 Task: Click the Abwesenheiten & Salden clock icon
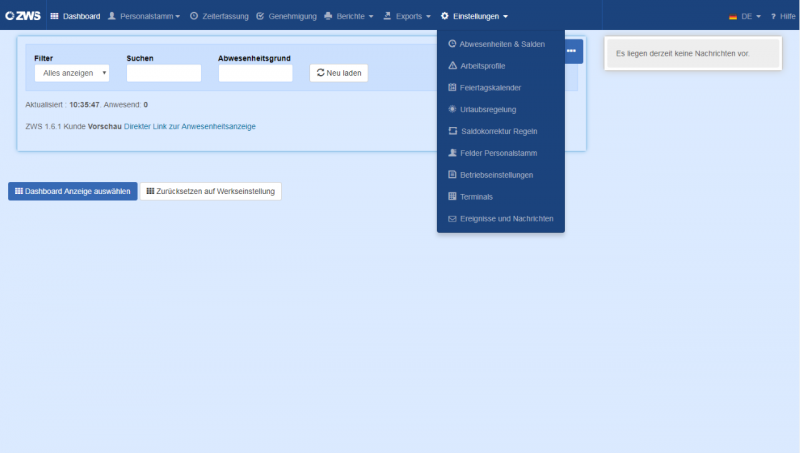coord(452,44)
